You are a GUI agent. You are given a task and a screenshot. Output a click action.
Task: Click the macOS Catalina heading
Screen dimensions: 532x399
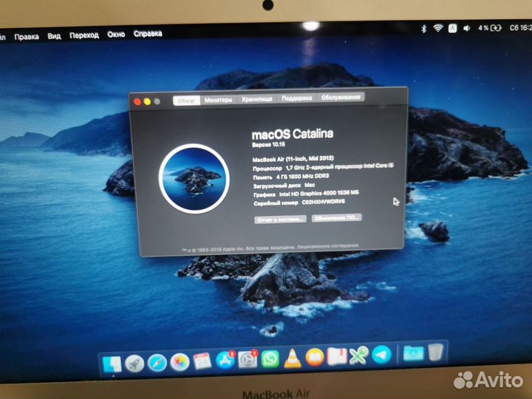click(293, 134)
